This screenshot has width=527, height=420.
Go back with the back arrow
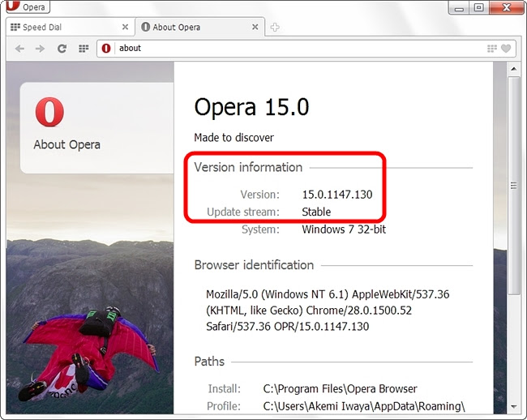coord(19,49)
